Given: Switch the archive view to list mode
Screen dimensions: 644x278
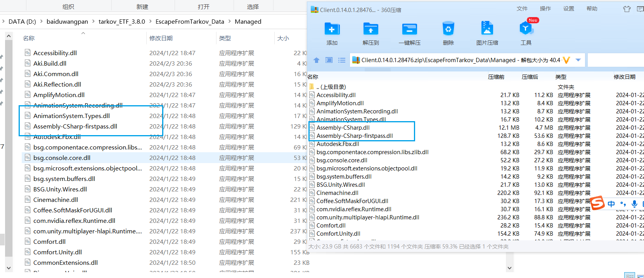Looking at the screenshot, I should point(341,60).
